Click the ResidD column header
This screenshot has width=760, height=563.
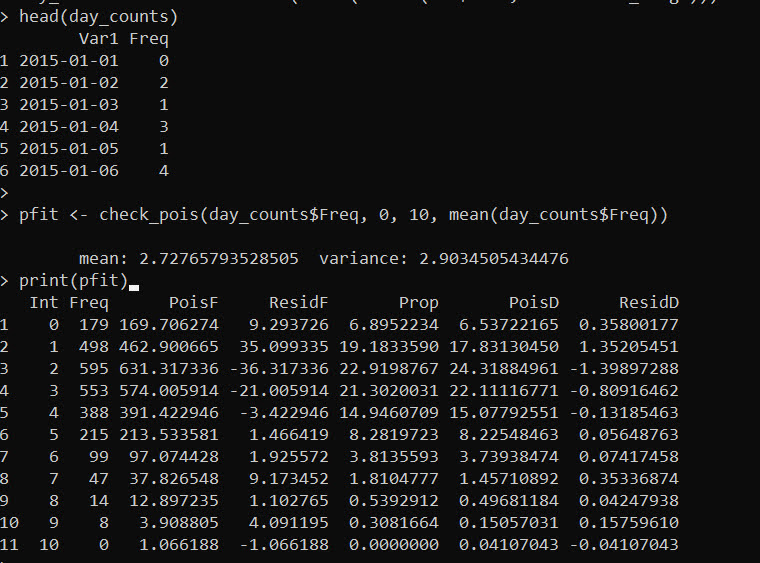pos(649,303)
